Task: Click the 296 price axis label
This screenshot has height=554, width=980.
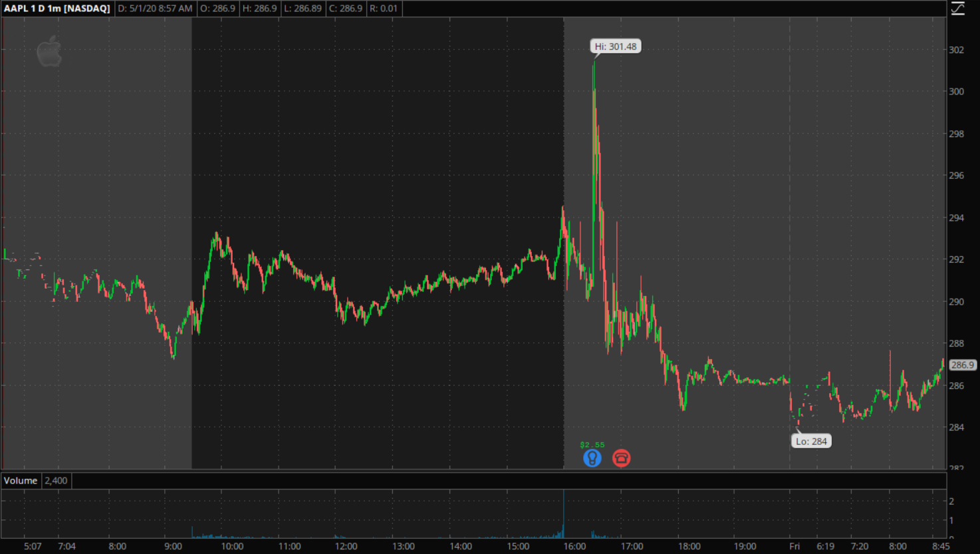Action: (956, 176)
